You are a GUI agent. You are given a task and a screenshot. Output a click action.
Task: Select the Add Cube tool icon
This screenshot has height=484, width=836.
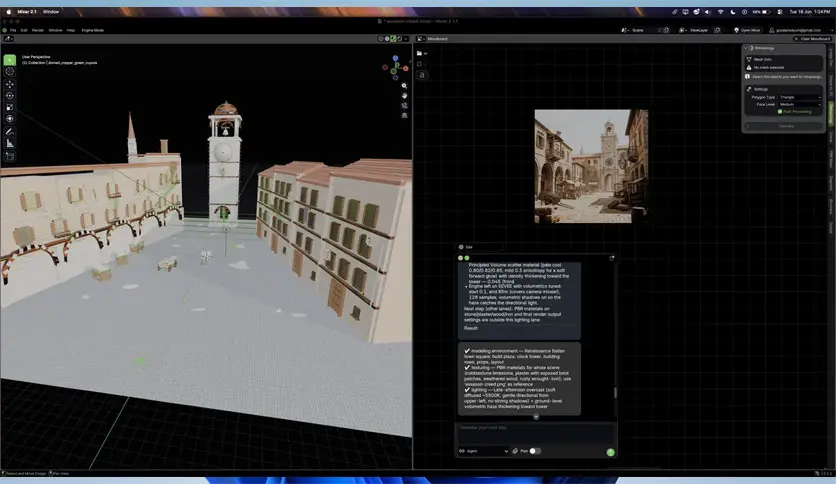[10, 156]
